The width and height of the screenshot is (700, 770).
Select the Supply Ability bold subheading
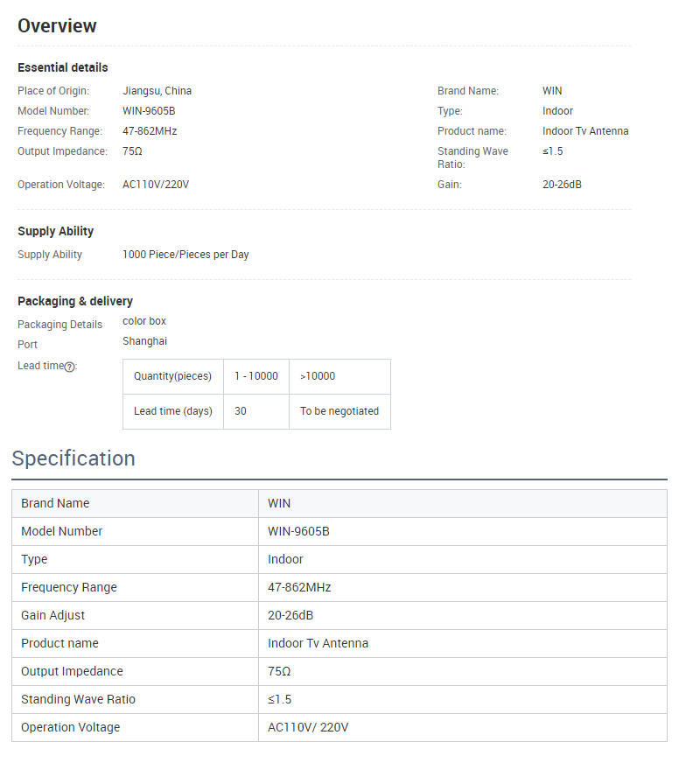pyautogui.click(x=55, y=231)
